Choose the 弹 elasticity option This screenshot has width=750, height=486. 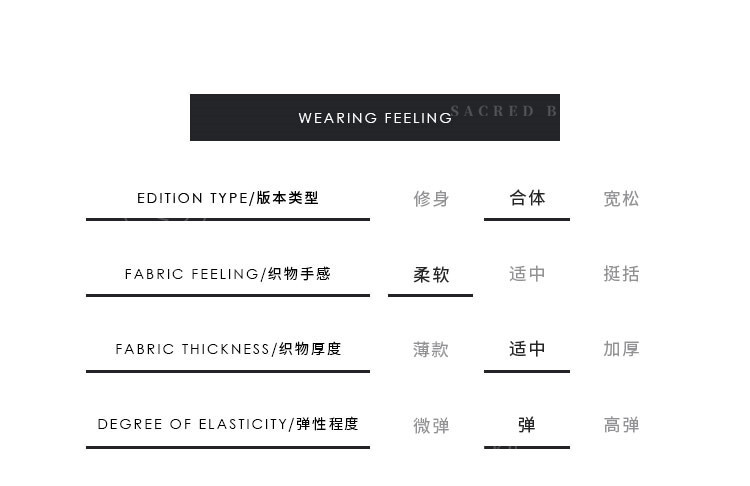point(527,425)
